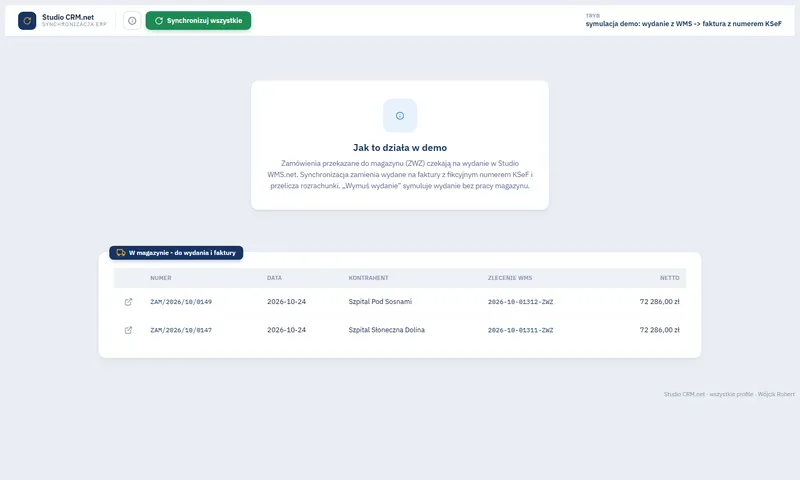Image resolution: width=800 pixels, height=480 pixels.
Task: Click the ZLECENIE WMS column header
Action: point(510,278)
